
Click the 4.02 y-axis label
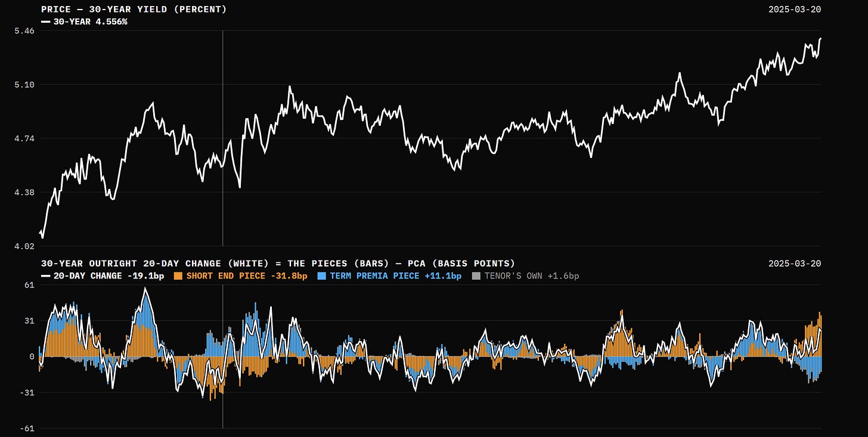(x=24, y=246)
